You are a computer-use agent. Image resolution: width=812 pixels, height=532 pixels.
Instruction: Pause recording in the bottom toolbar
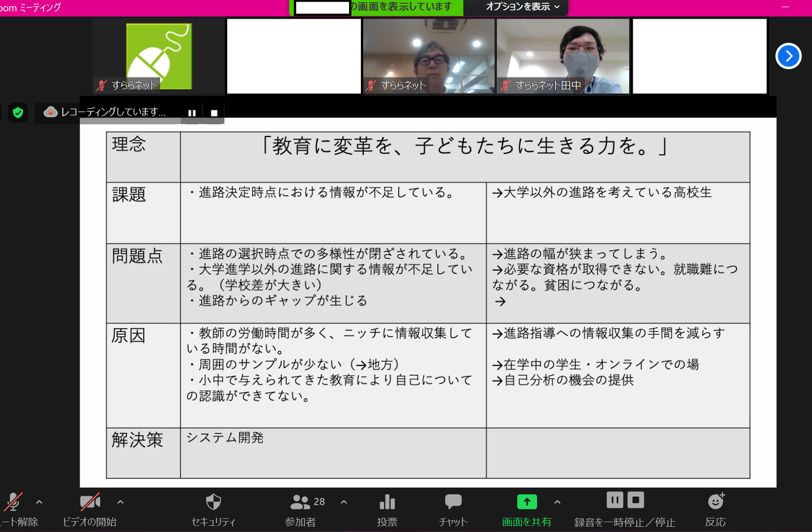point(615,500)
